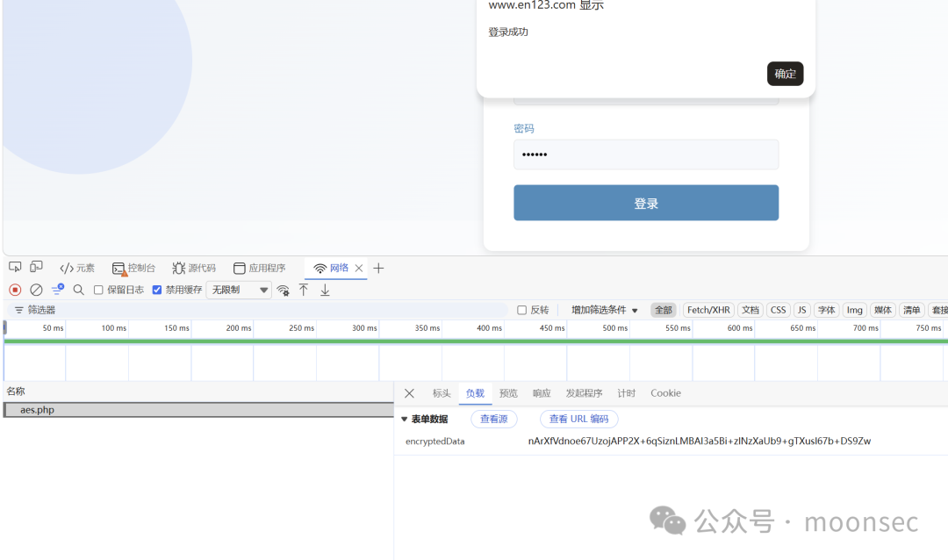Viewport: 948px width, 560px height.
Task: Open the 发起程序 request tab
Action: tap(584, 393)
